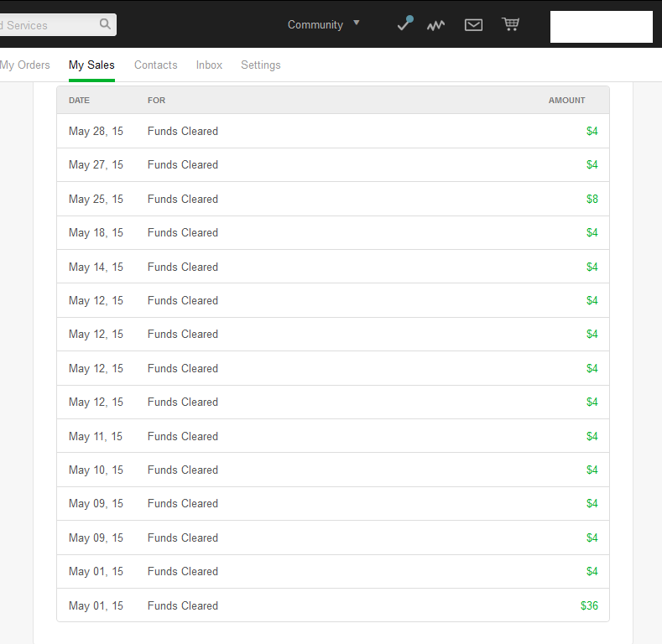Select the May 28, 15 Funds Cleared row
662x644 pixels.
click(x=332, y=131)
